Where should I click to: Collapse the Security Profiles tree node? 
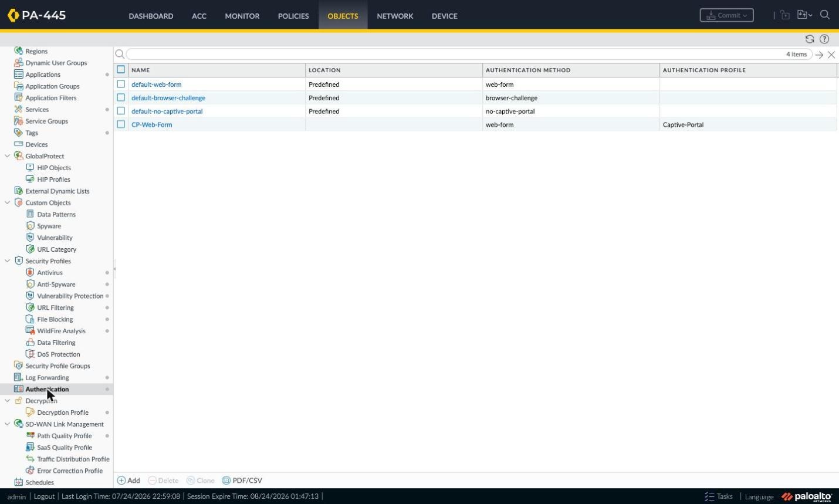(x=7, y=261)
